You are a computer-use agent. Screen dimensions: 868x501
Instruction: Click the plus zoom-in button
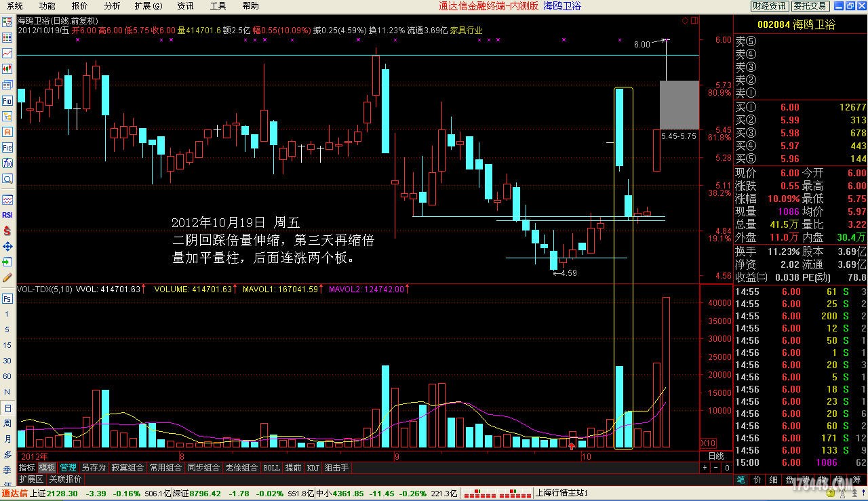coord(706,468)
